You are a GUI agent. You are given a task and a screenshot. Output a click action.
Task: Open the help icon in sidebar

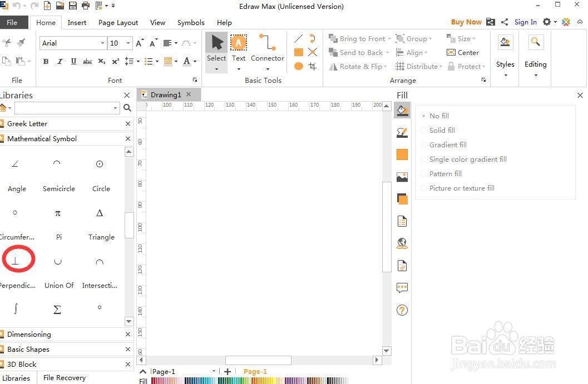[x=402, y=310]
